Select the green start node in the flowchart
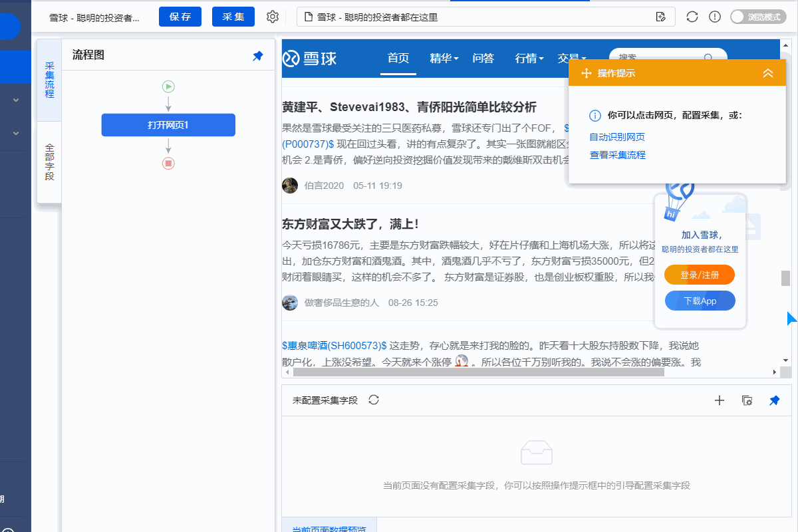 coord(168,86)
